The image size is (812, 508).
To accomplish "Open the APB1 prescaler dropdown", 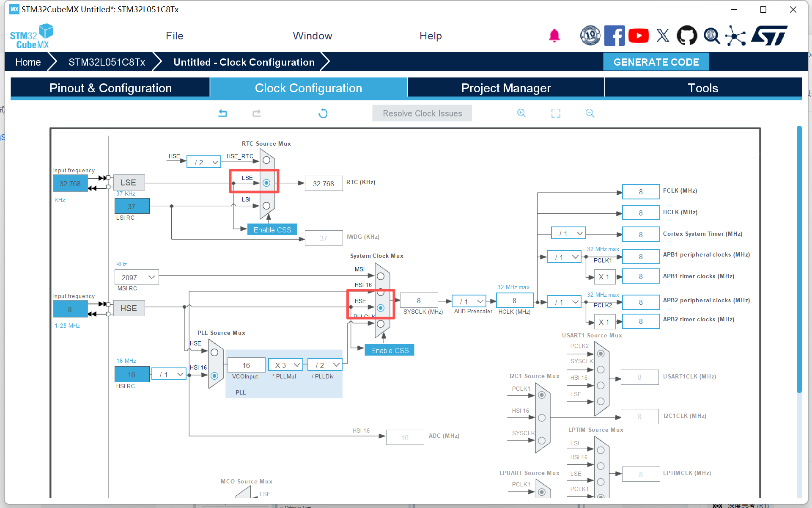I will (x=564, y=257).
